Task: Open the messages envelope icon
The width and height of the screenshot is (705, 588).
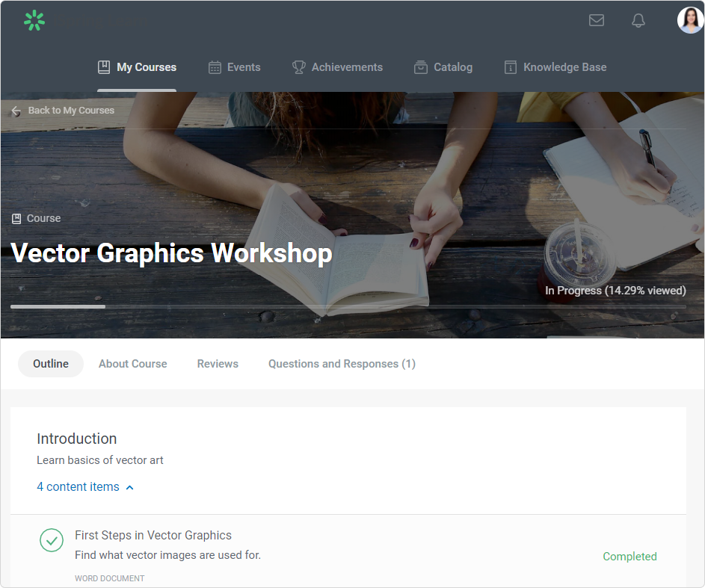Action: 597,21
